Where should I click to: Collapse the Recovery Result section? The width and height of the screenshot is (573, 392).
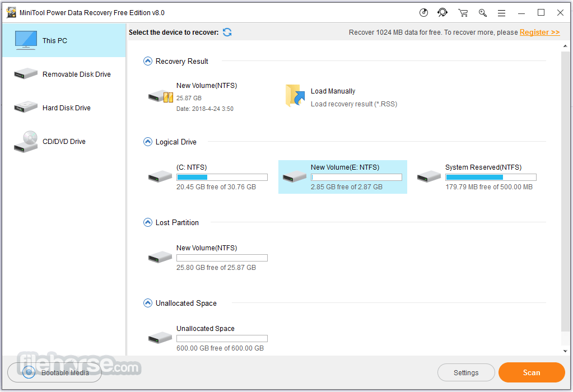[x=148, y=61]
